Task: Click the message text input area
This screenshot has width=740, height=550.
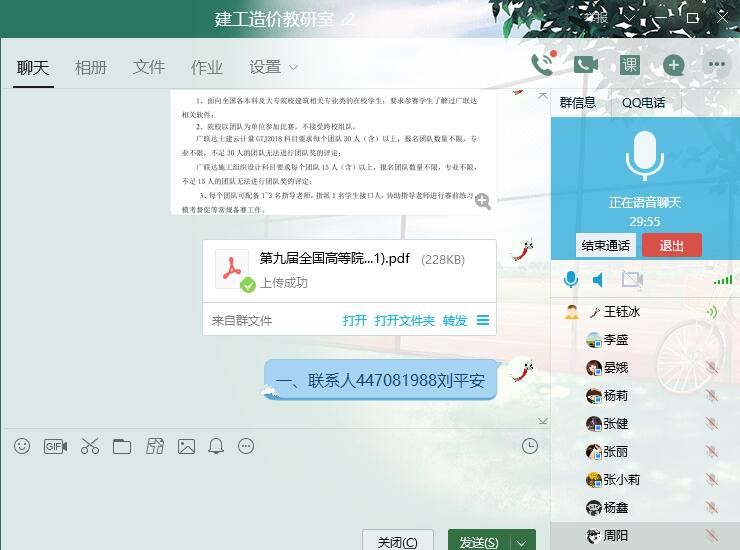Action: click(270, 490)
